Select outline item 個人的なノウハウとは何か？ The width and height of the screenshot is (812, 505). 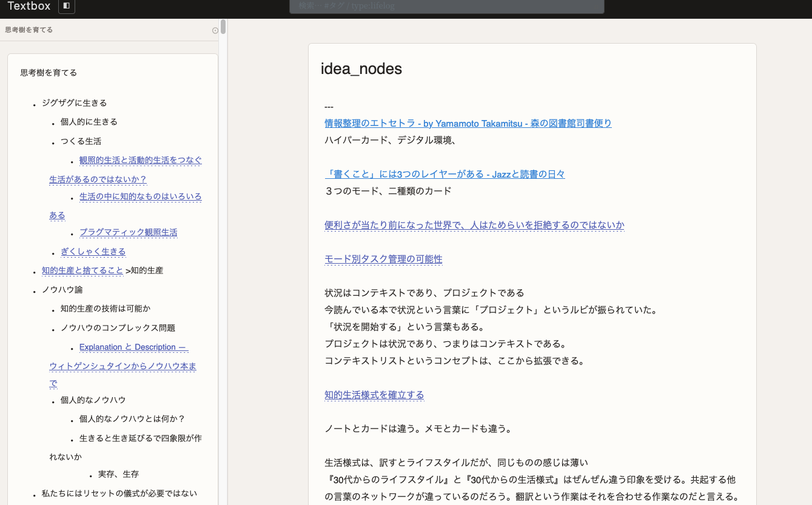132,419
